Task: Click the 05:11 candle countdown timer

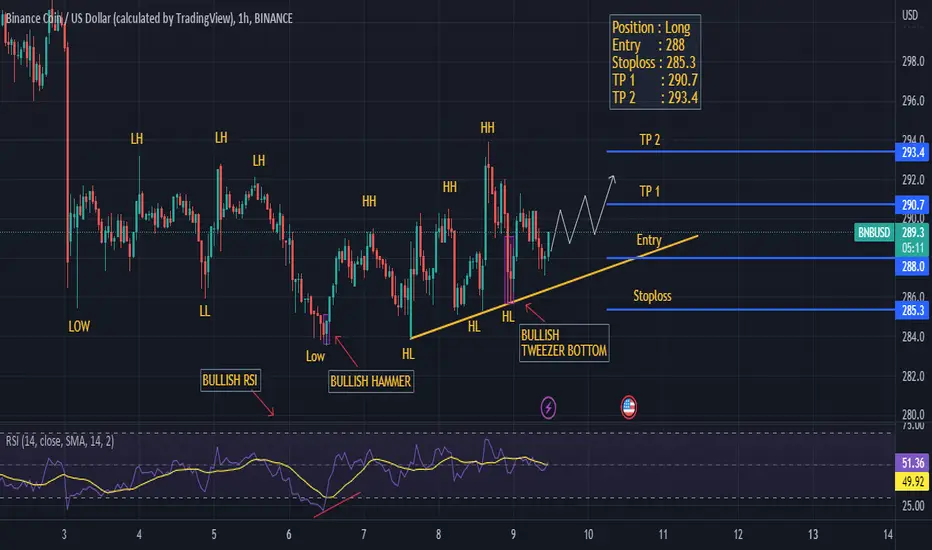Action: [912, 248]
